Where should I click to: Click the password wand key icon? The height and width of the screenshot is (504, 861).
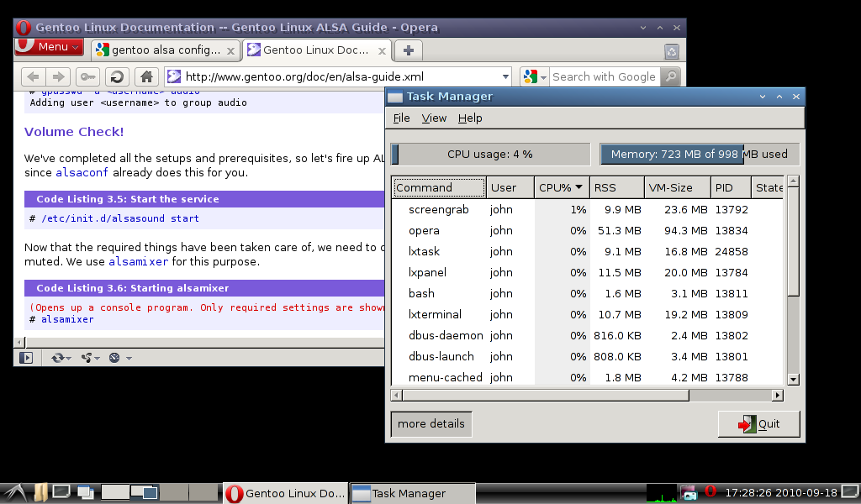click(x=88, y=76)
